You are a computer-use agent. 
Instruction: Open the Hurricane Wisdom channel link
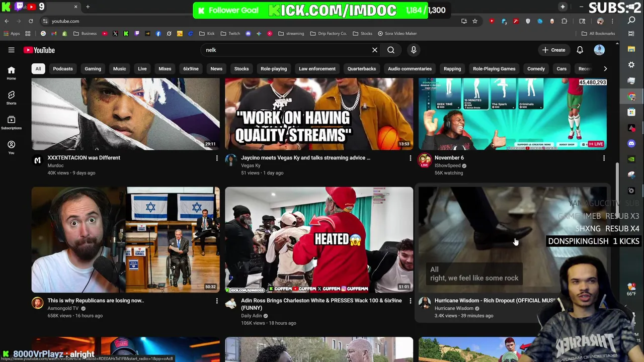click(454, 308)
